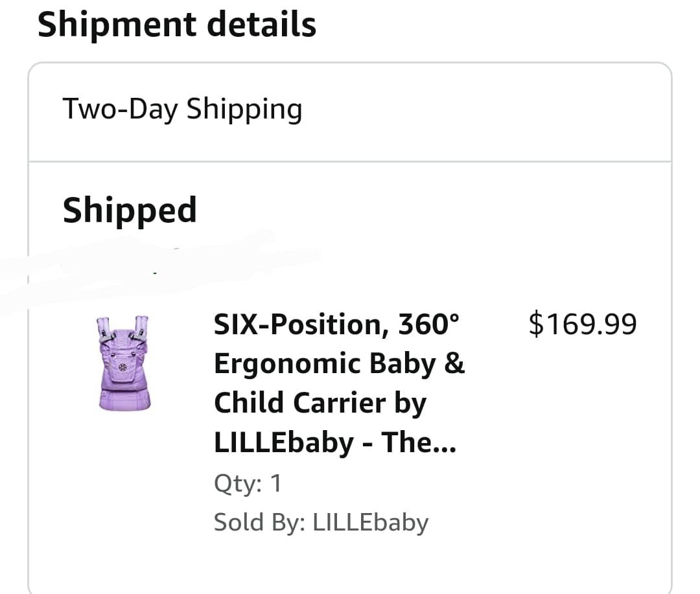Click the "Sold By:" label
Image resolution: width=700 pixels, height=594 pixels.
pyautogui.click(x=260, y=522)
